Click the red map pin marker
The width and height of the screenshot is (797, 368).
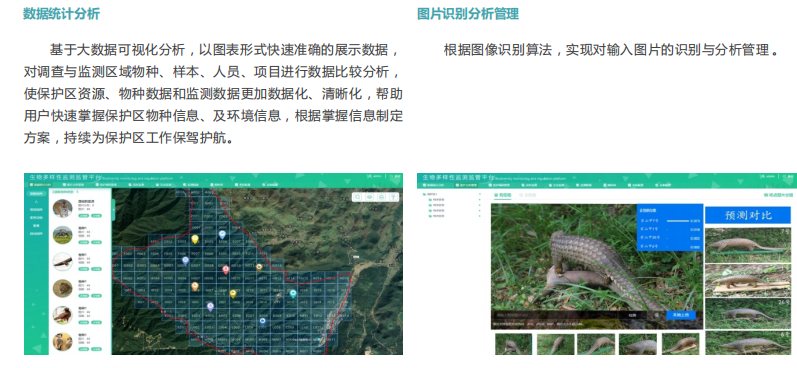coord(226,269)
